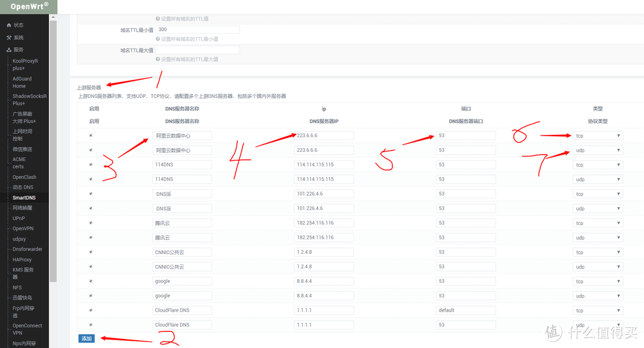Open 动态 DNS in sidebar
This screenshot has height=348, width=644.
[23, 187]
